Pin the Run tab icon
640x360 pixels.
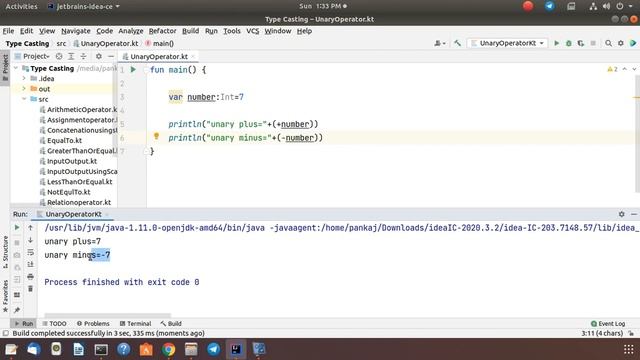17,310
